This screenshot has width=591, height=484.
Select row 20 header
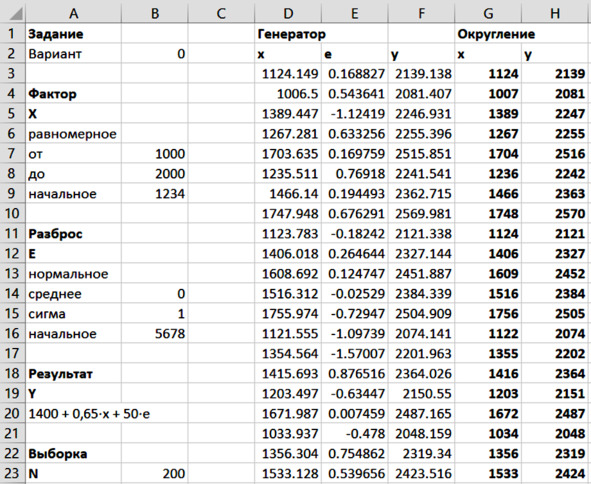(x=12, y=414)
